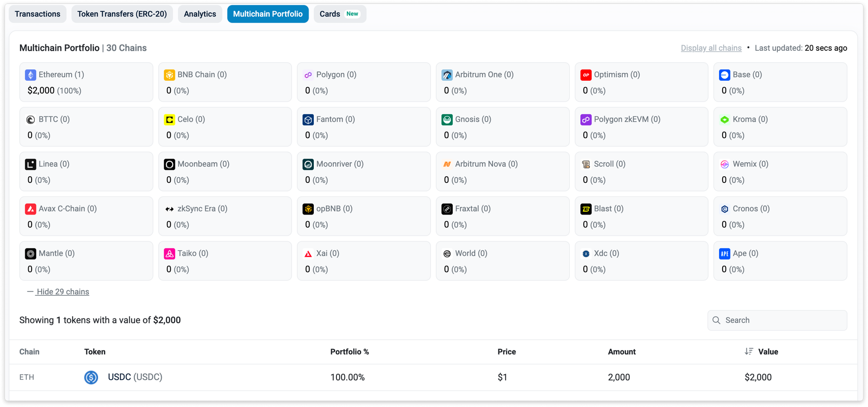Viewport: 868px width, 407px height.
Task: Select the zkSync Era chain card
Action: click(225, 216)
